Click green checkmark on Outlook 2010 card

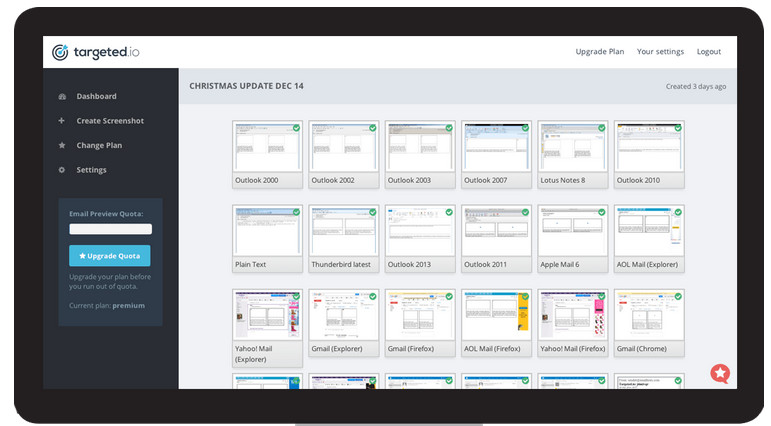[678, 128]
